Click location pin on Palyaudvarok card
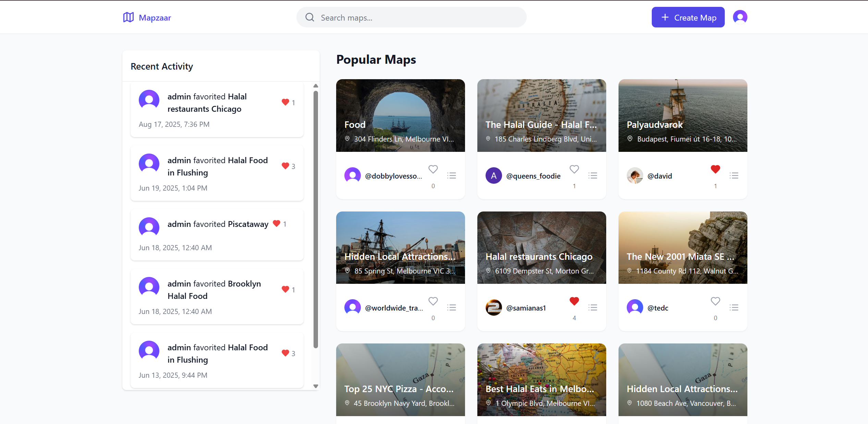 point(630,138)
